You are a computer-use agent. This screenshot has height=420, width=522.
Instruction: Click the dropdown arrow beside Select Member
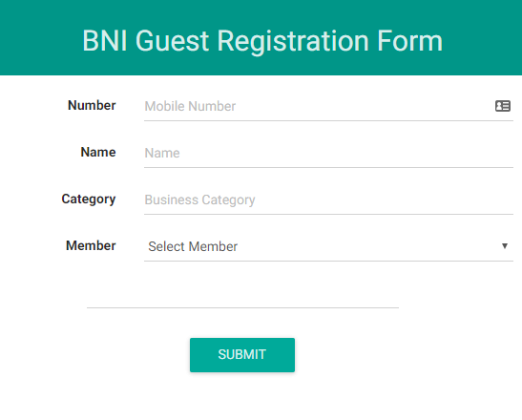(x=505, y=246)
